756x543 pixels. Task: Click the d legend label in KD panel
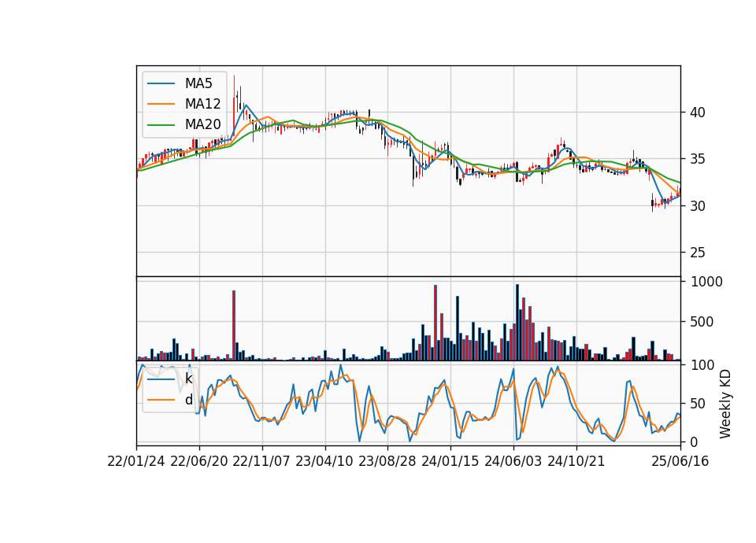pyautogui.click(x=188, y=400)
